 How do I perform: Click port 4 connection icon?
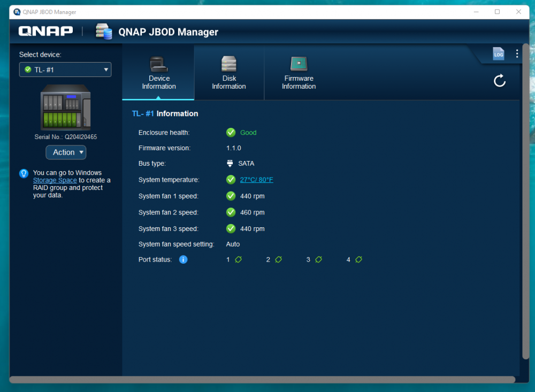click(x=358, y=259)
